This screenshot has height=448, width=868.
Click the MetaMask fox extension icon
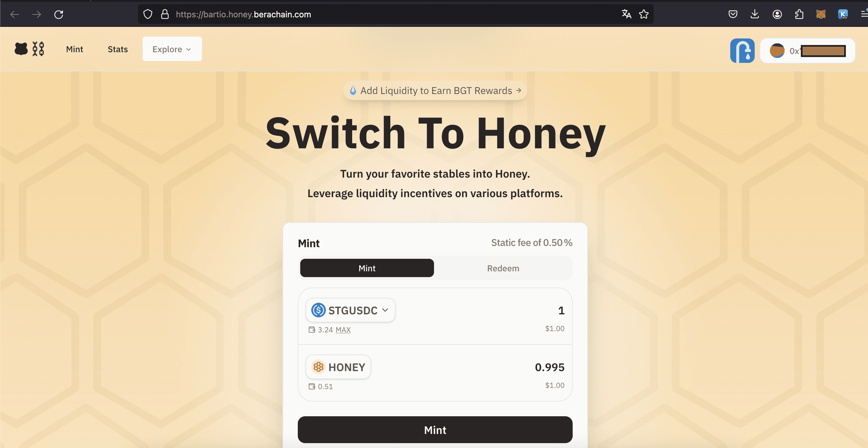coord(821,14)
